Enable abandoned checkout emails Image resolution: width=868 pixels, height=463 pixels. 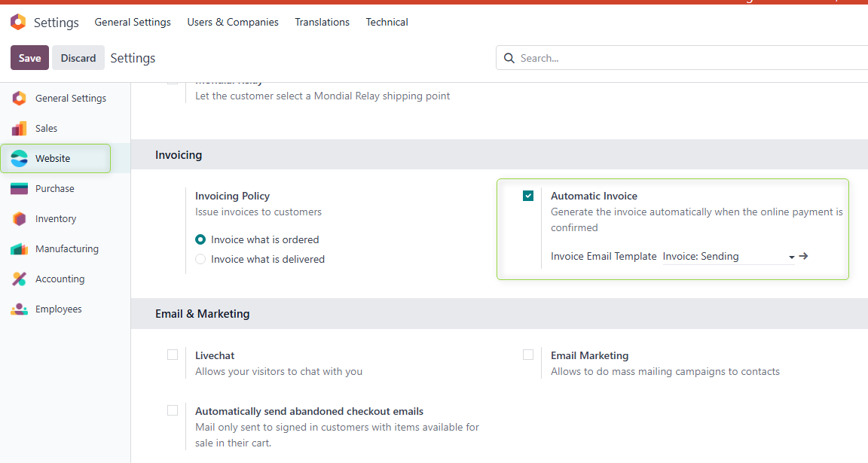click(173, 410)
